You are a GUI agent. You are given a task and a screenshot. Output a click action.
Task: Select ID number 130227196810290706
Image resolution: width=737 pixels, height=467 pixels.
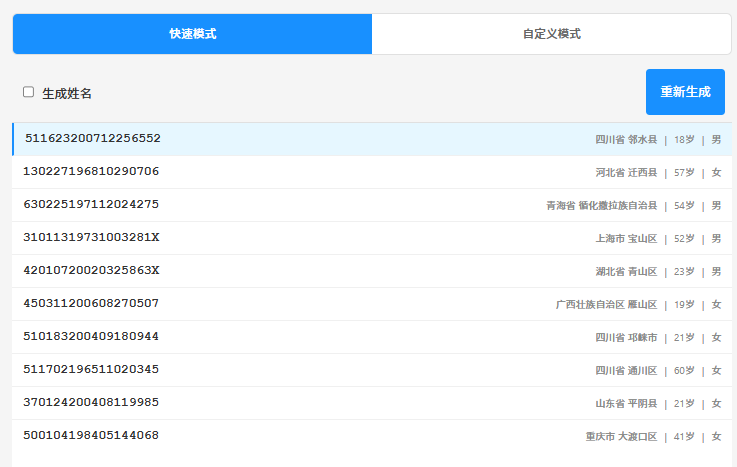pyautogui.click(x=91, y=172)
